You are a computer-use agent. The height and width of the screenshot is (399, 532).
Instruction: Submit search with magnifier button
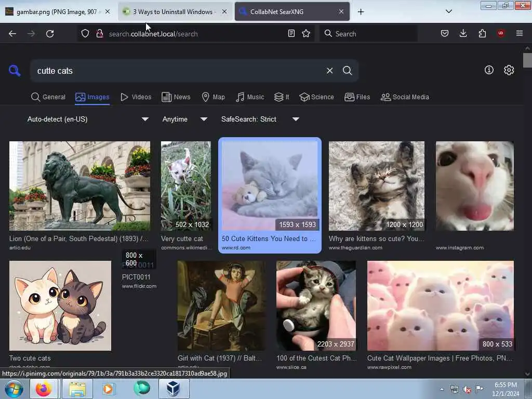347,71
